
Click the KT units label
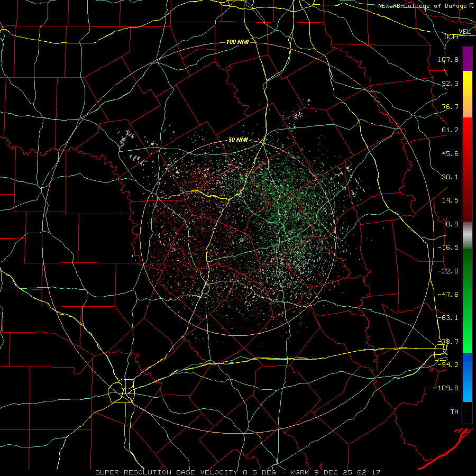click(452, 36)
